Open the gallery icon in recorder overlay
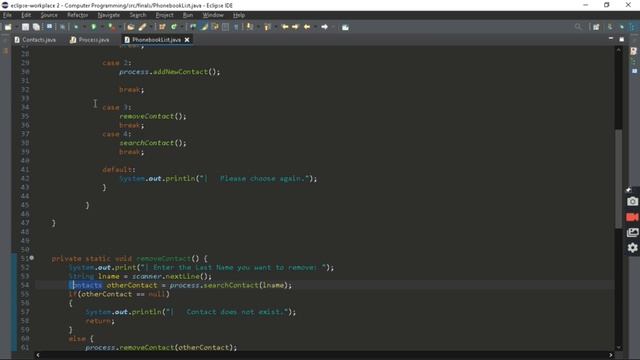Screen dimensions: 640x360 (x=632, y=233)
